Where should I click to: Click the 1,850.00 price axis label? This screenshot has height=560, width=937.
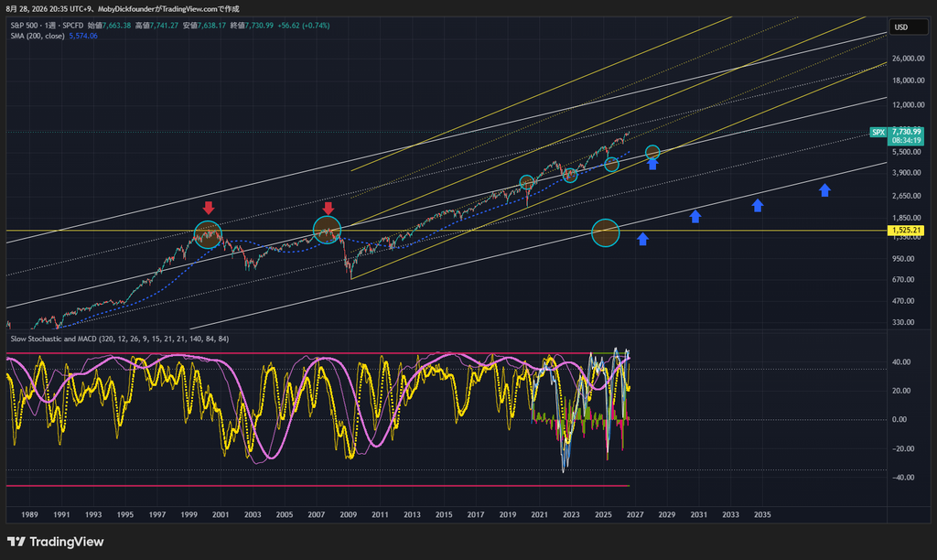click(x=906, y=218)
